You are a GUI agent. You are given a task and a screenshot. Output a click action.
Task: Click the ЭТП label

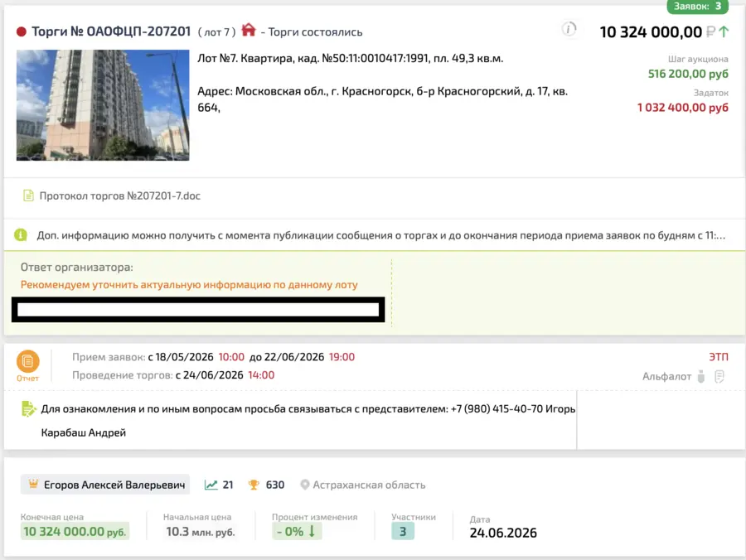point(719,357)
